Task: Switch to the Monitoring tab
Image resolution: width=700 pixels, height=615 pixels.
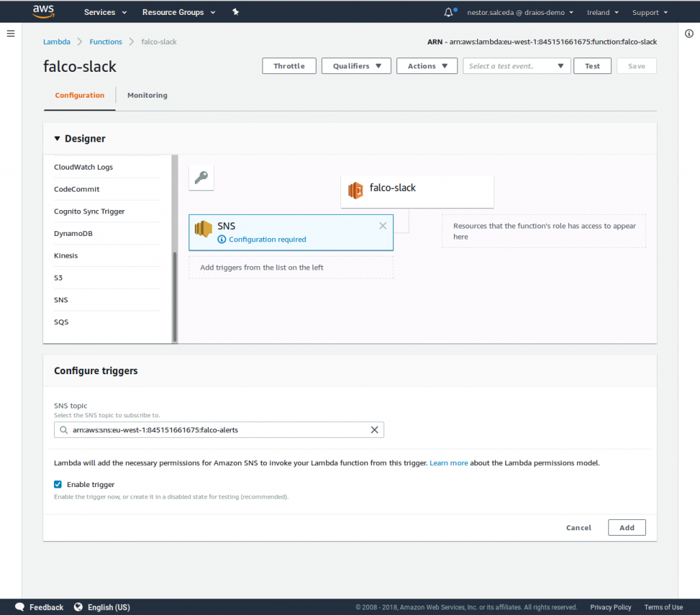Action: point(147,95)
